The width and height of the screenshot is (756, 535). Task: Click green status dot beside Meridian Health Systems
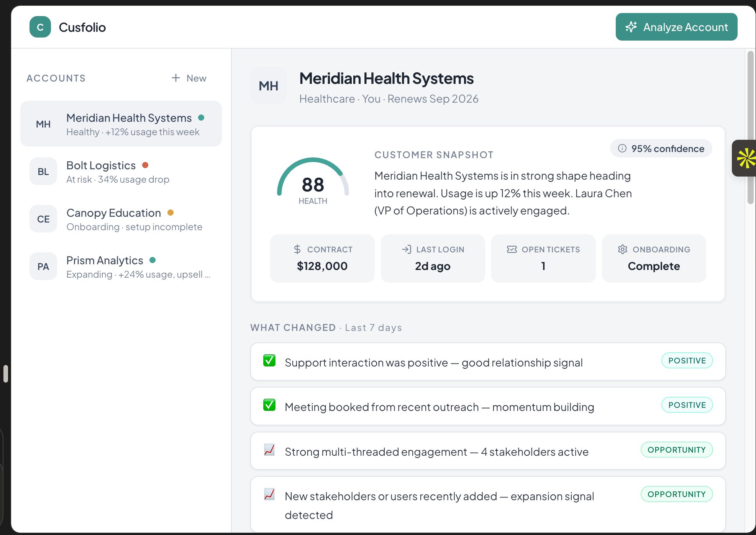tap(201, 118)
